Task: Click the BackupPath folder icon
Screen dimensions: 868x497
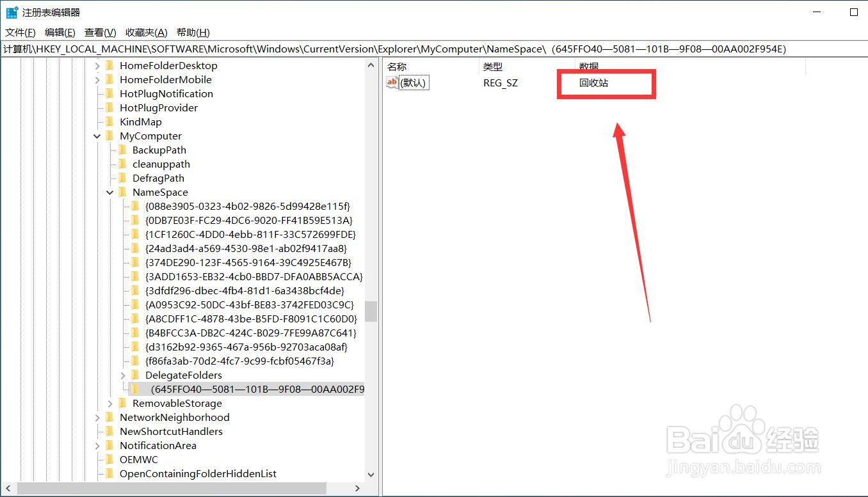Action: 122,150
